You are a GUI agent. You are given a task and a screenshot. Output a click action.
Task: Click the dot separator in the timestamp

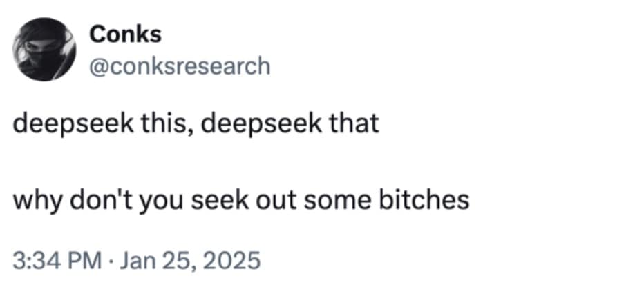click(114, 261)
